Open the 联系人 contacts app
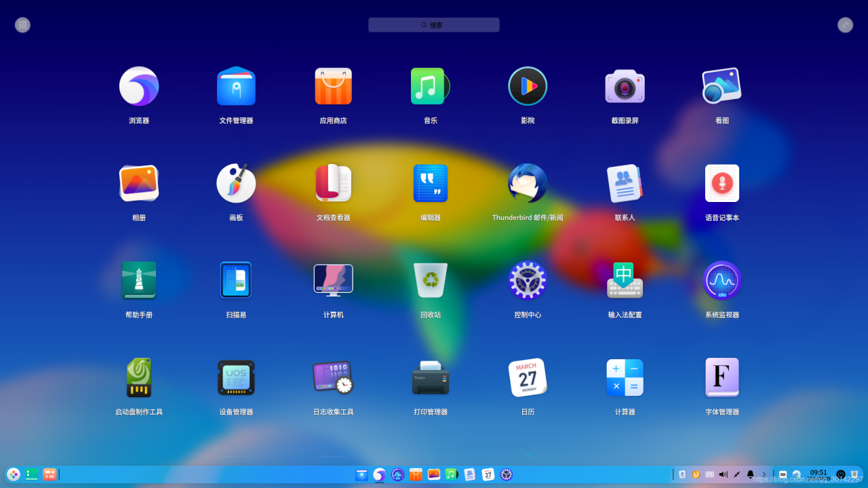The height and width of the screenshot is (488, 868). pyautogui.click(x=625, y=183)
